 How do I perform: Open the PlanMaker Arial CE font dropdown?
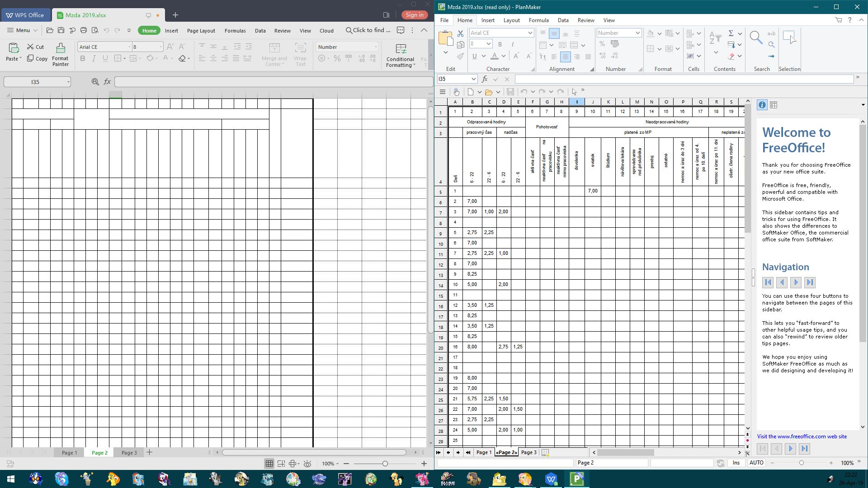(x=530, y=33)
